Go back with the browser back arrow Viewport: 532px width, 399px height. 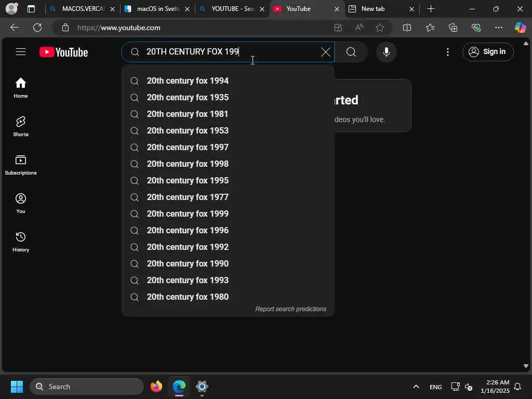click(14, 28)
